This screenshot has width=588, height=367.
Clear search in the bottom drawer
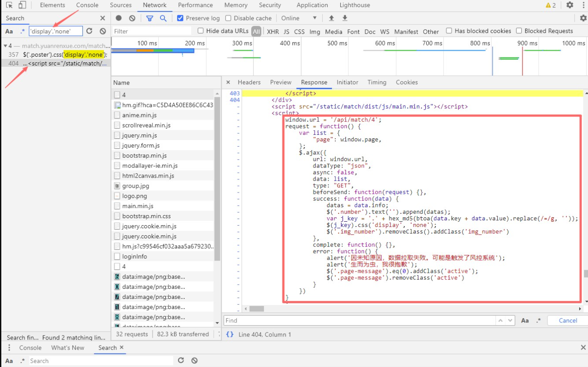click(x=195, y=360)
